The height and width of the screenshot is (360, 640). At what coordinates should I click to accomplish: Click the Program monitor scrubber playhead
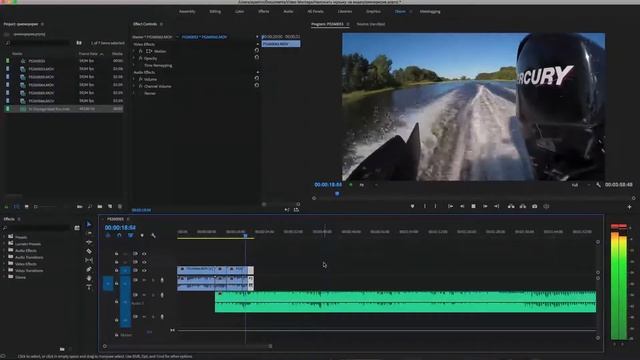pos(337,193)
